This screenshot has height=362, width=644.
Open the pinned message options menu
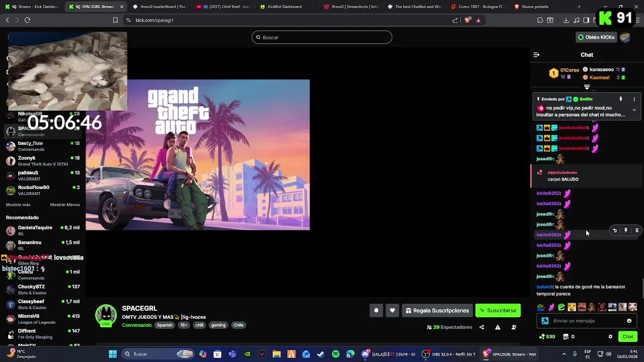(x=634, y=100)
